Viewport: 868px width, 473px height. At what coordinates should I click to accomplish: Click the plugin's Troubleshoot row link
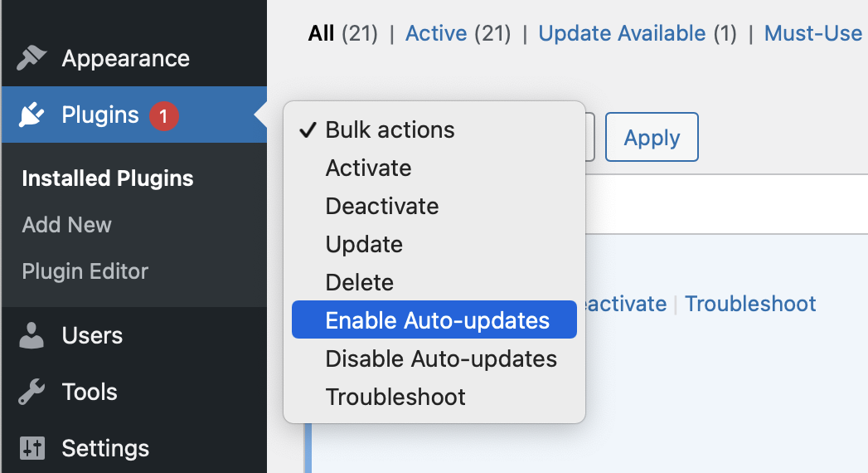pyautogui.click(x=750, y=304)
